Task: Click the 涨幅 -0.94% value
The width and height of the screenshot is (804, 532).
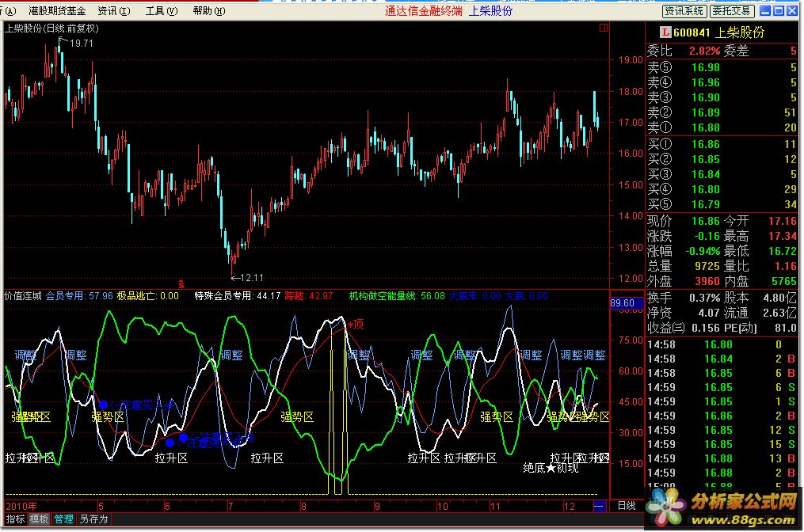Action: 703,251
